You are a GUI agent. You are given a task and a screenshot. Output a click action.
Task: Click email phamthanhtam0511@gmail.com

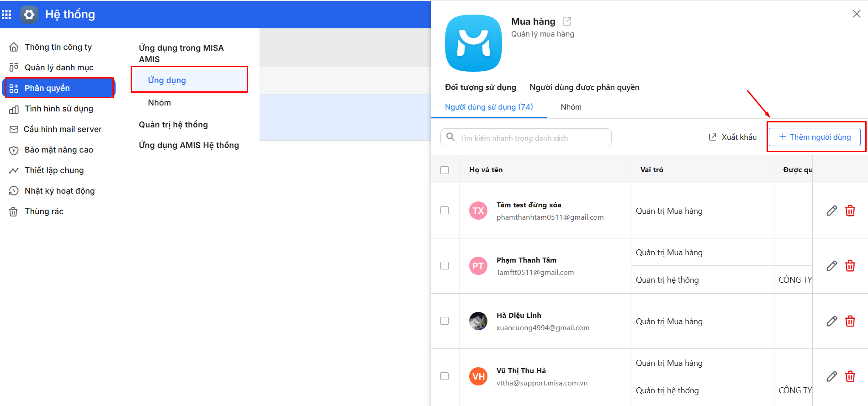pyautogui.click(x=550, y=217)
